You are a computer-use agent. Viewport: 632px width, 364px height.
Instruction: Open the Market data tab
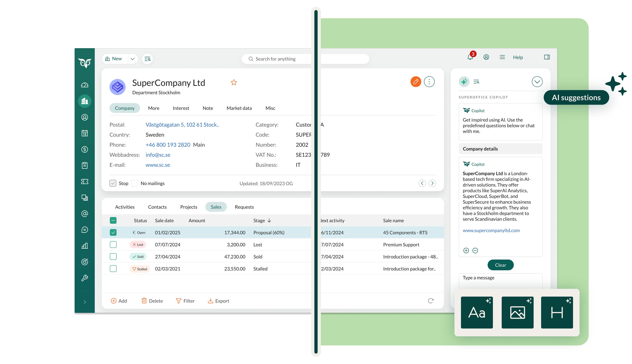239,108
